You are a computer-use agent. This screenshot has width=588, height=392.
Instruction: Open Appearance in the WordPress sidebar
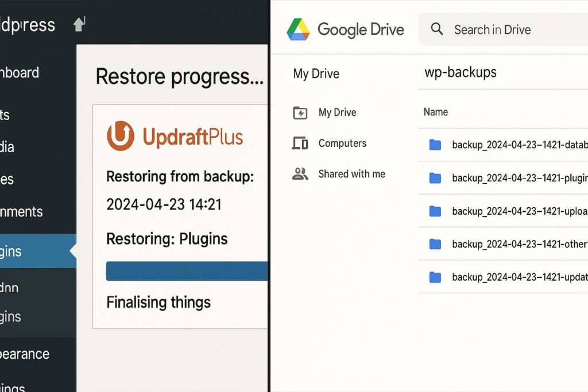point(26,354)
